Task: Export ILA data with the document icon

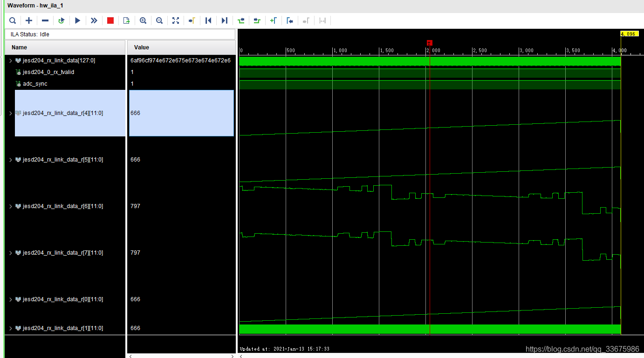Action: point(126,20)
